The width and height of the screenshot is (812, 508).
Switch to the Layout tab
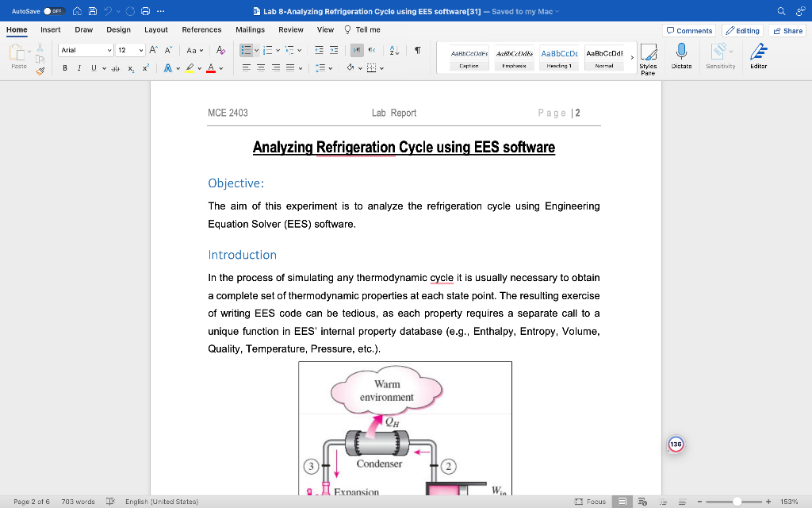pos(156,29)
